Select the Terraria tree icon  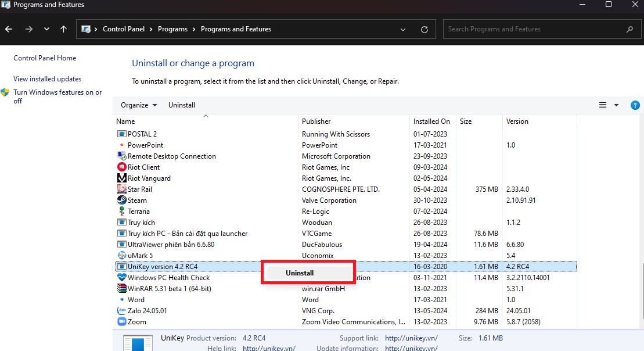tap(121, 212)
